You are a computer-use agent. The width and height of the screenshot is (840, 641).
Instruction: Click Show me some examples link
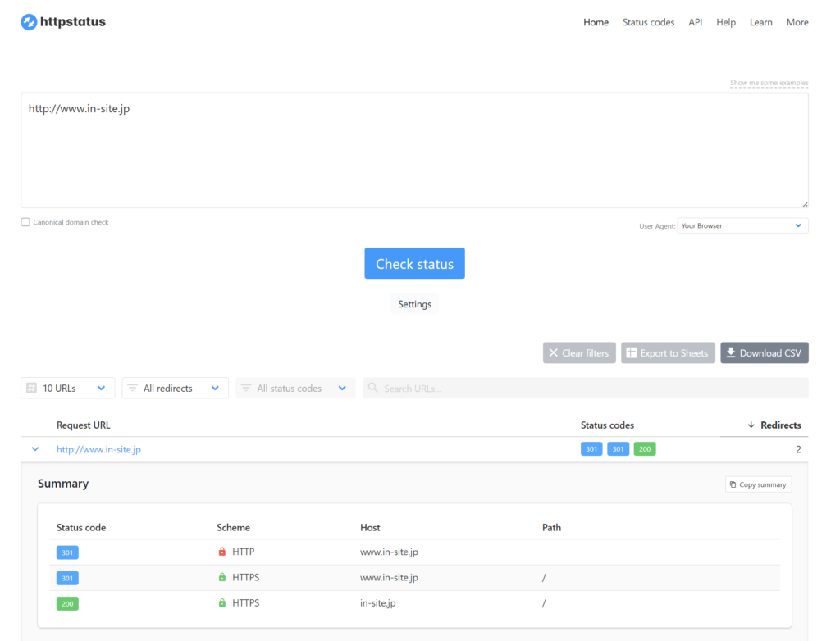click(769, 83)
